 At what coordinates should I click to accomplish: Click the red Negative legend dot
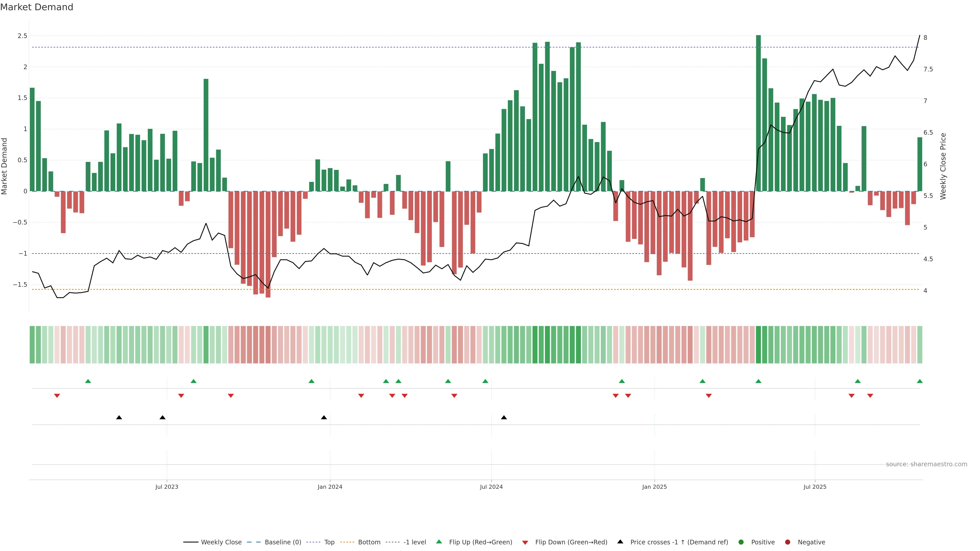pyautogui.click(x=788, y=542)
